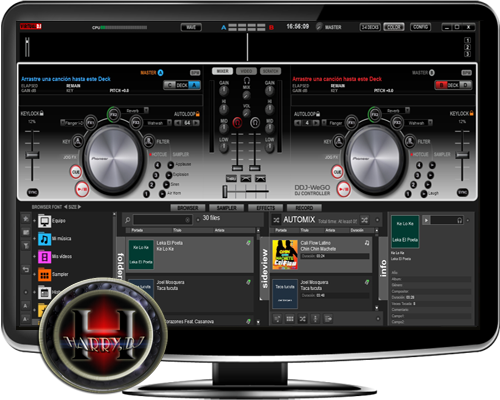Switch to the VIDEO tab
This screenshot has width=500, height=400.
click(x=246, y=71)
